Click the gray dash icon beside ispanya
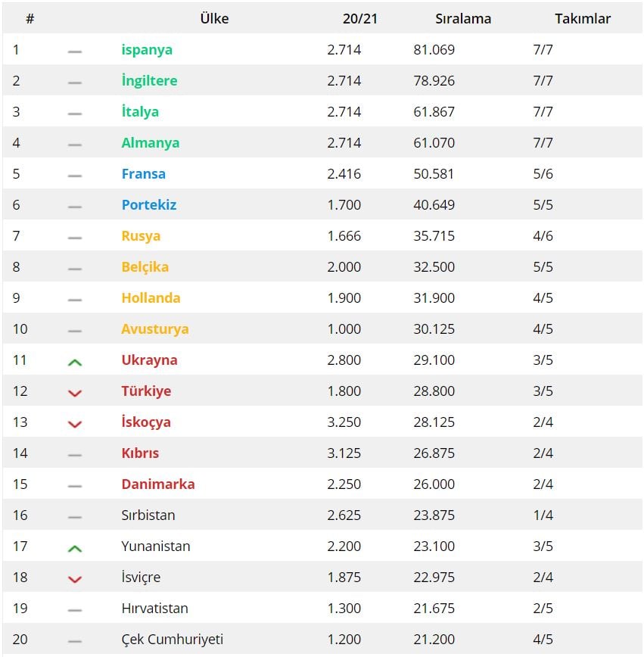This screenshot has width=644, height=657. pos(75,51)
